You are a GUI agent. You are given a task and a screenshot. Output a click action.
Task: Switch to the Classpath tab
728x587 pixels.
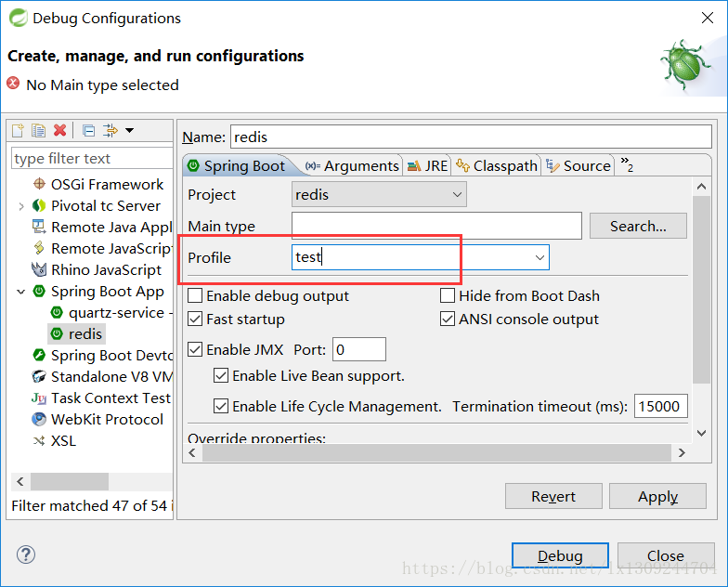pyautogui.click(x=497, y=165)
